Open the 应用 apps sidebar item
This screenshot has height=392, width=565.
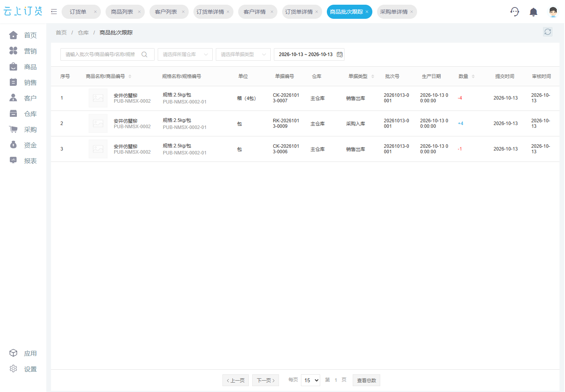[x=23, y=353]
